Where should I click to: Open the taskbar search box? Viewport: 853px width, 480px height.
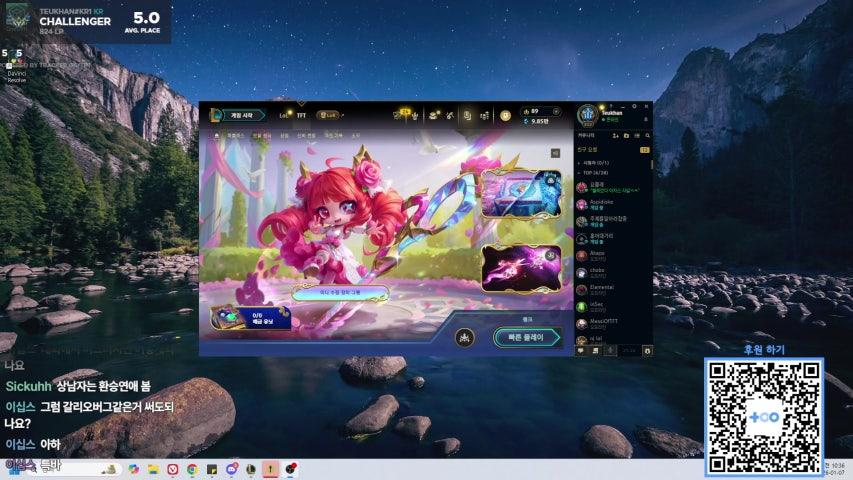(x=73, y=469)
